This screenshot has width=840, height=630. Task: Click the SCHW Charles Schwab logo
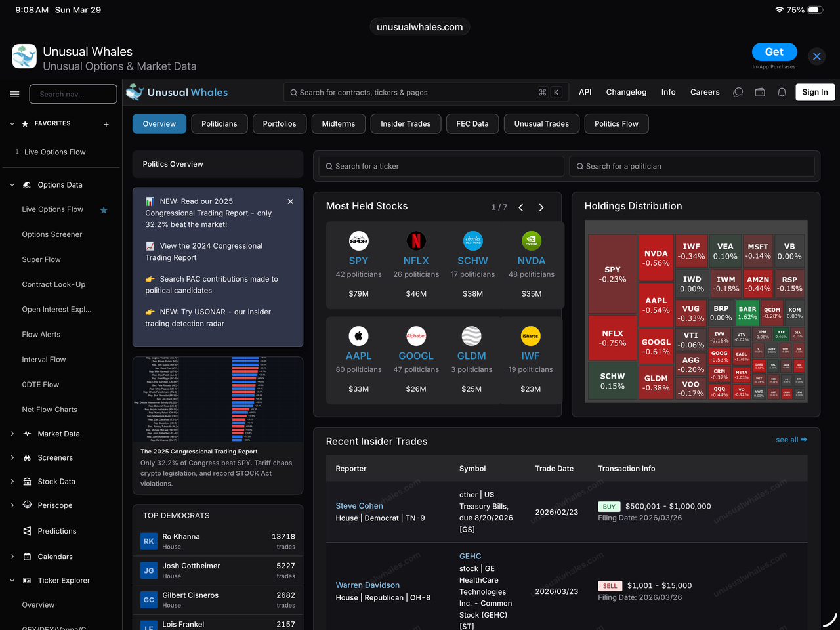(473, 241)
